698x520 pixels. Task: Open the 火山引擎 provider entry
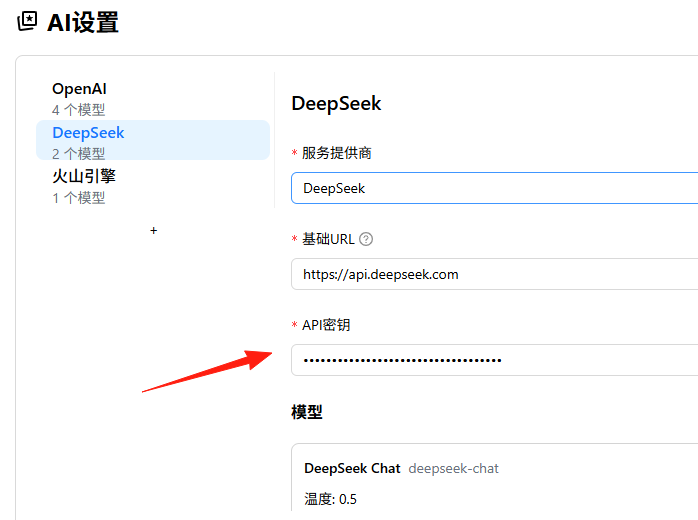[153, 186]
